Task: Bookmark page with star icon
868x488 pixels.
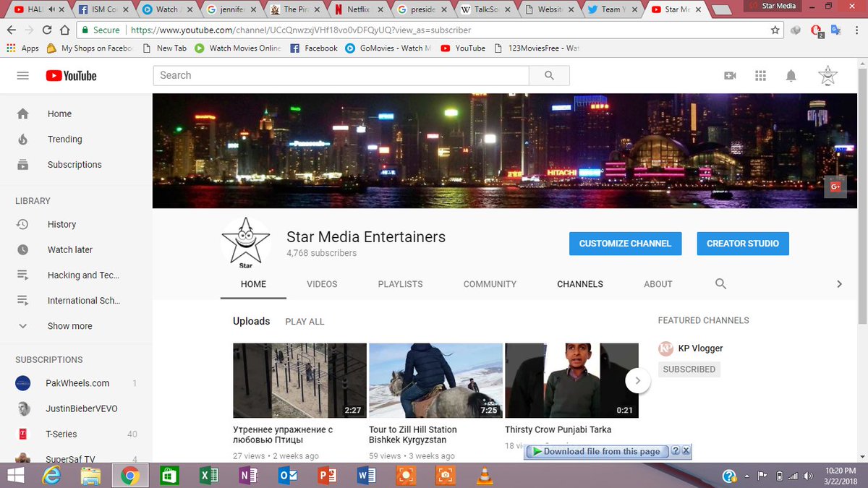Action: (775, 30)
